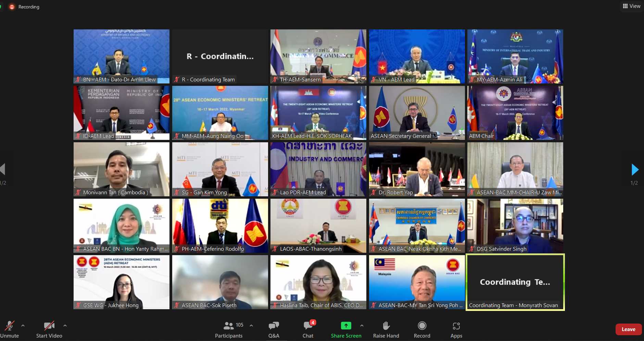The height and width of the screenshot is (341, 644).
Task: Select ASEAN-BAC MM-CHAIR-U Zaw video tile
Action: [515, 169]
